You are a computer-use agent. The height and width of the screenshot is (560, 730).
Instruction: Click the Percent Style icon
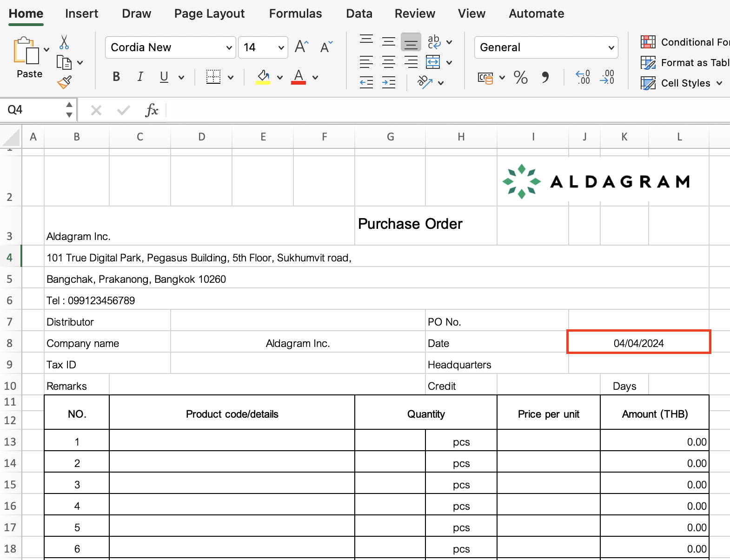tap(520, 77)
